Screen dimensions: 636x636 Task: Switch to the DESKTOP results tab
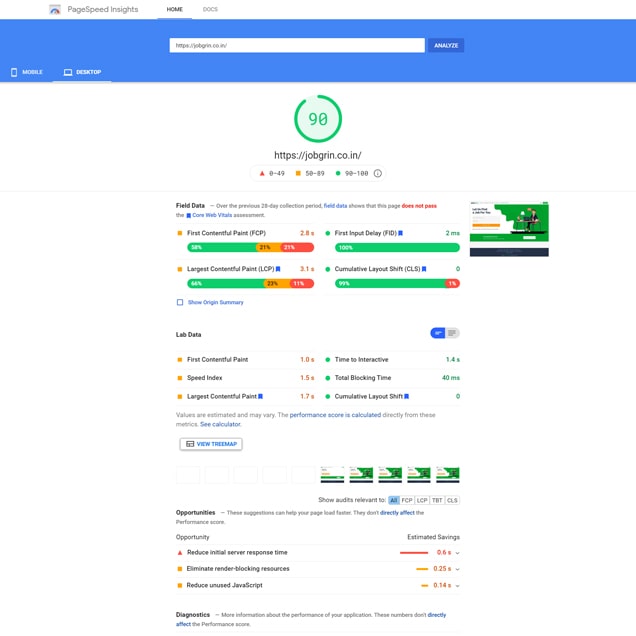82,72
